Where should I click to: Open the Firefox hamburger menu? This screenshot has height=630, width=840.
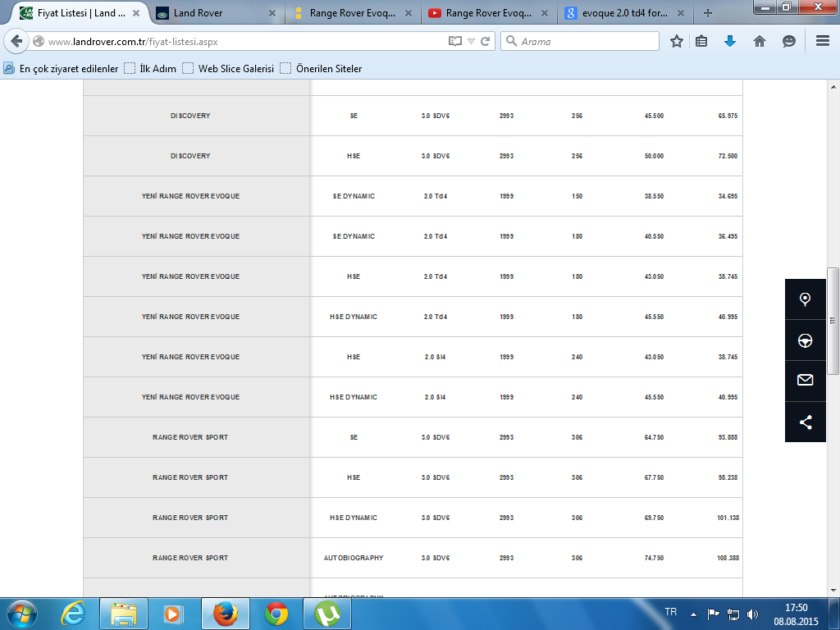[x=822, y=41]
